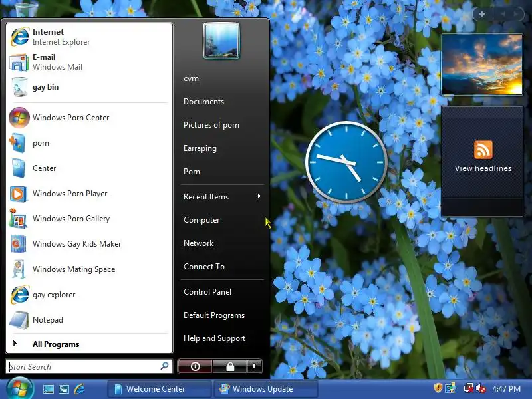Launch Windows Mail from the E-mail entry
The height and width of the screenshot is (399, 532).
(89, 62)
